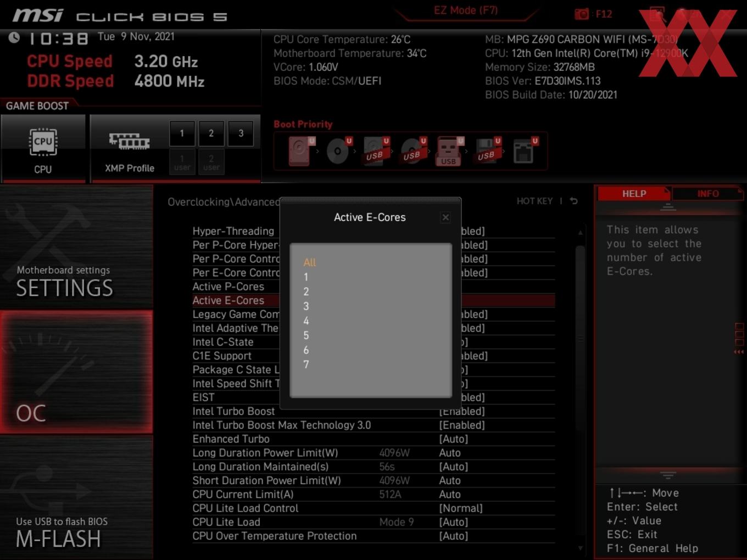This screenshot has height=560, width=747.
Task: Click scroll-up arrow of settings list
Action: point(581,233)
